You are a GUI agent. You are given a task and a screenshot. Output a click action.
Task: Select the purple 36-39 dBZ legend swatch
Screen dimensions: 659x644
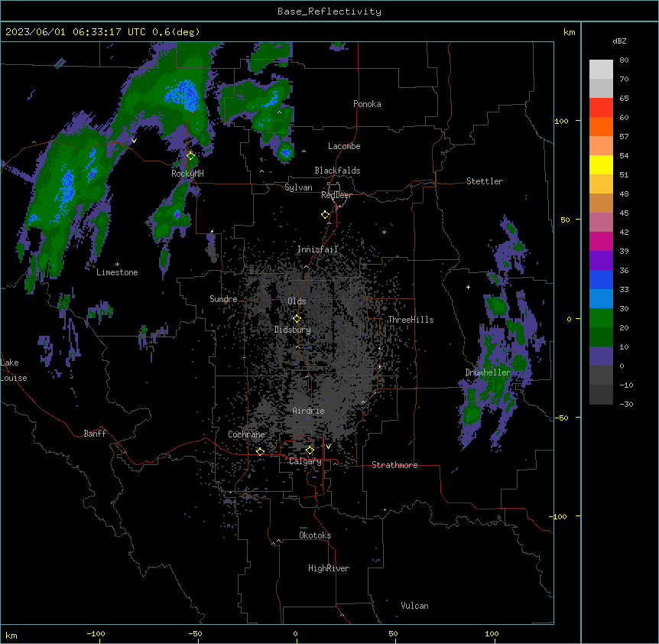(601, 261)
